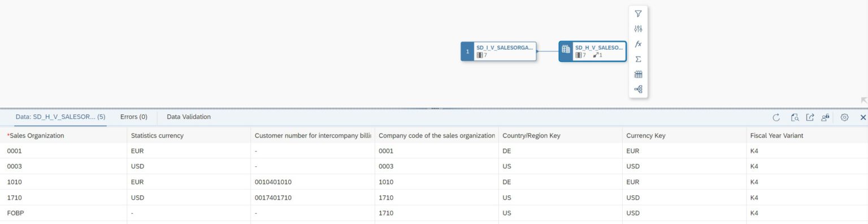868x224 pixels.
Task: Open the user lock access icon
Action: coord(826,117)
